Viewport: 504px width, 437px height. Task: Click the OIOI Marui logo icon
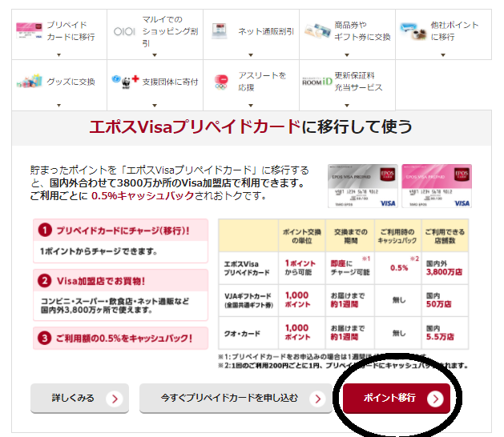click(x=124, y=31)
